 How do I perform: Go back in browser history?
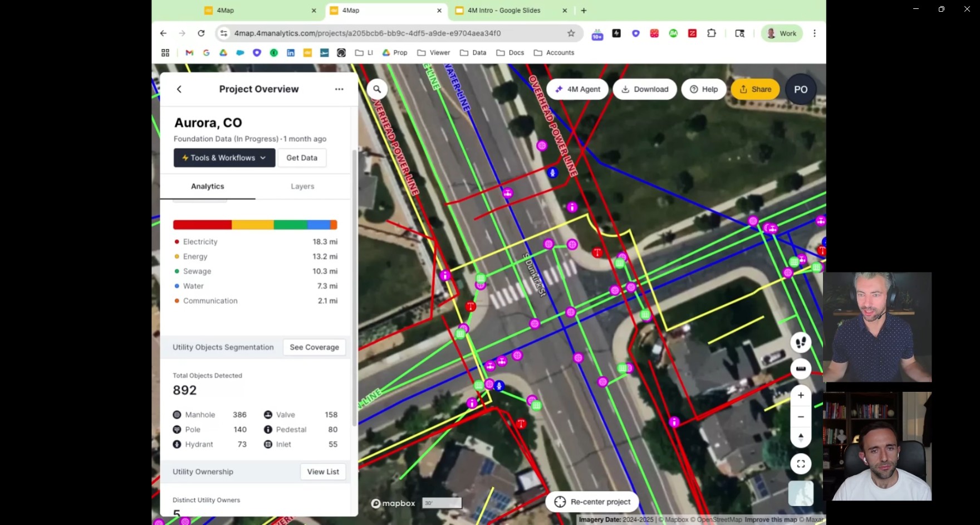(163, 33)
